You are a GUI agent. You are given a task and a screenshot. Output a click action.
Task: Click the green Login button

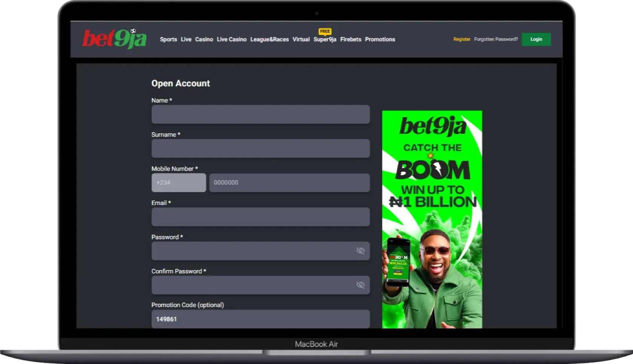point(536,39)
